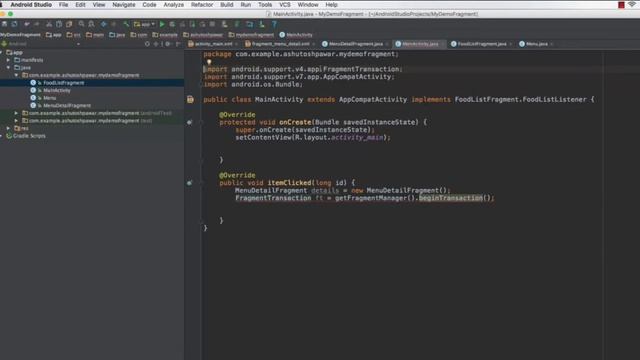Screen dimensions: 640x360
Task: Click the override gutter marker beside itemClicked
Action: pos(189,183)
